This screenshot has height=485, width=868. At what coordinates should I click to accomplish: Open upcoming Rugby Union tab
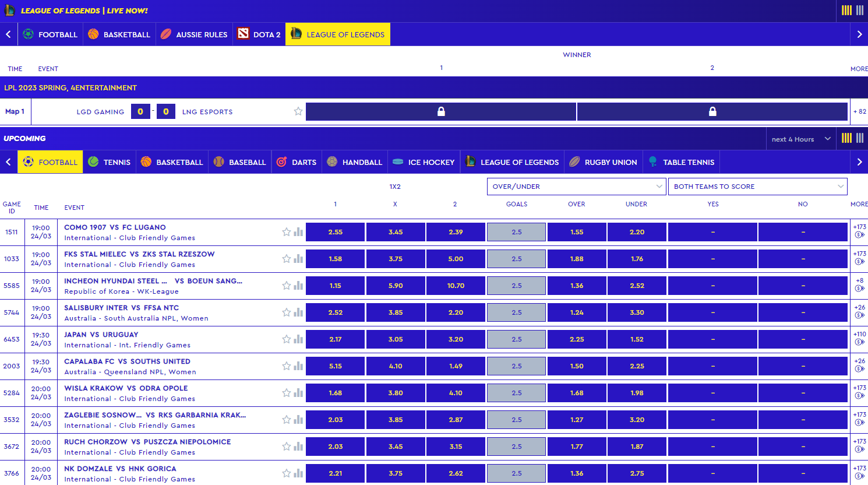tap(604, 162)
